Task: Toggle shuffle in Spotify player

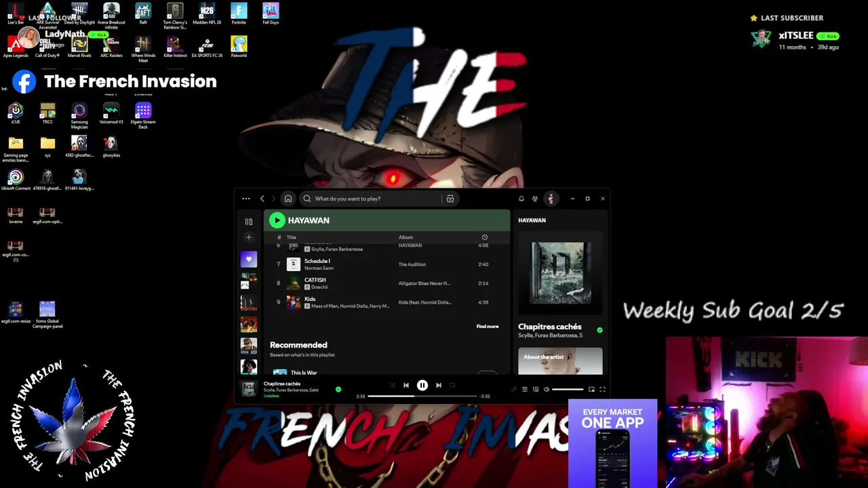Action: (x=392, y=385)
